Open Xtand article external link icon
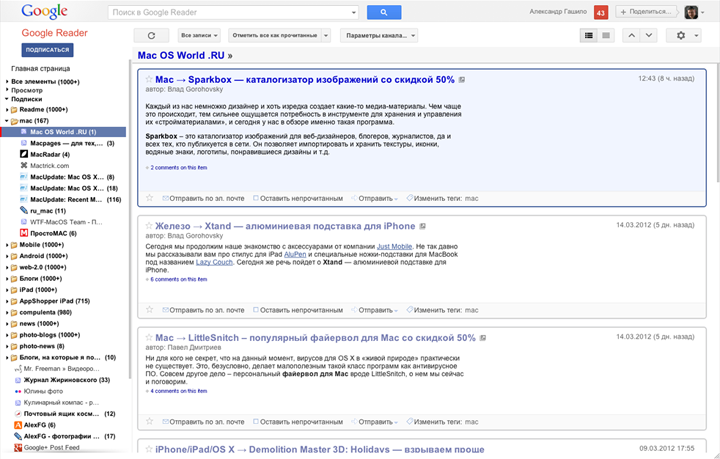Image resolution: width=720 pixels, height=459 pixels. (422, 226)
